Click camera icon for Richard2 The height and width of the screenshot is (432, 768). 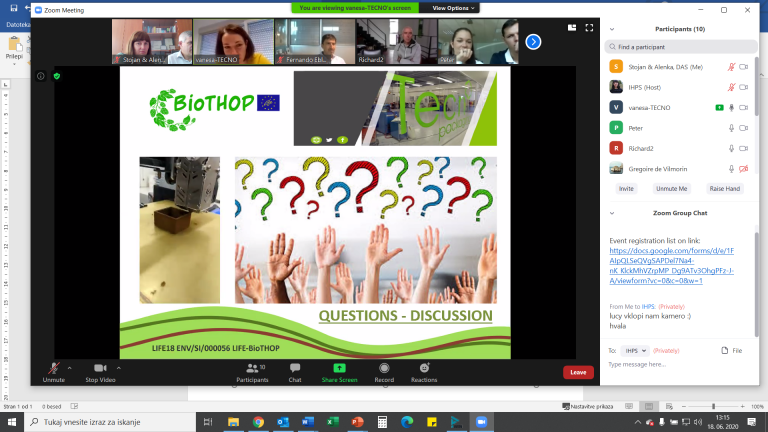(744, 148)
